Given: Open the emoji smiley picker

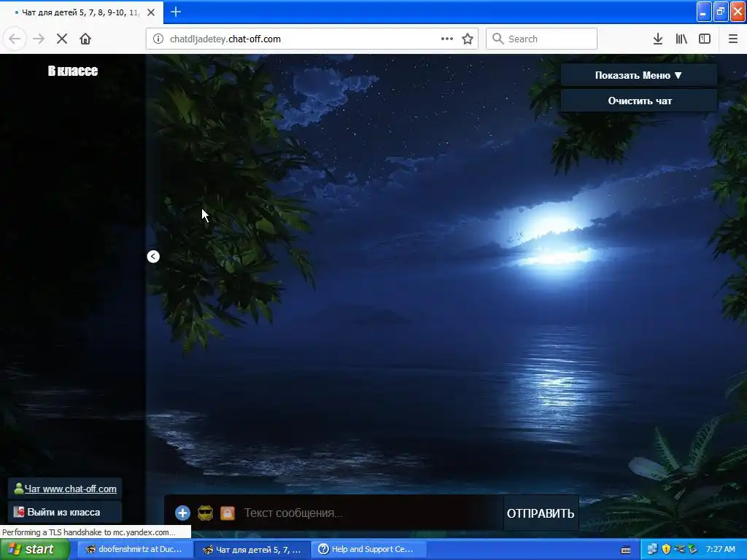Looking at the screenshot, I should click(205, 513).
